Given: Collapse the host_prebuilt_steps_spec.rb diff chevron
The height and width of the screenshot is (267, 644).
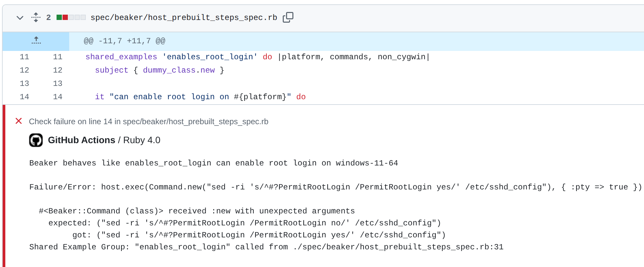Looking at the screenshot, I should pyautogui.click(x=20, y=18).
